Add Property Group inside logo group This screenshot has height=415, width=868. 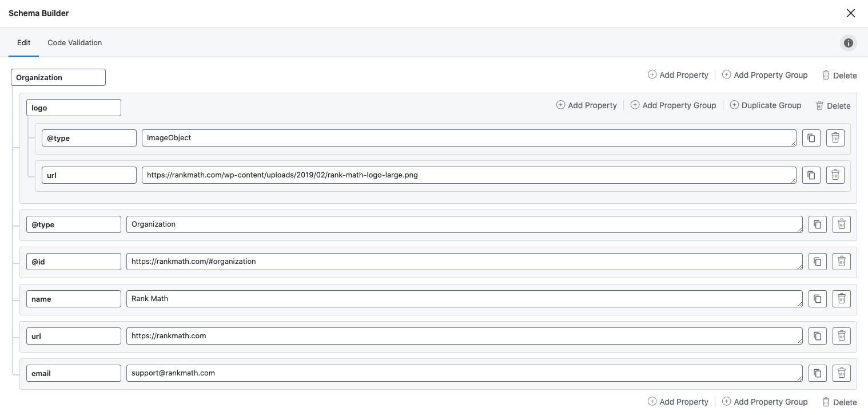click(x=674, y=105)
